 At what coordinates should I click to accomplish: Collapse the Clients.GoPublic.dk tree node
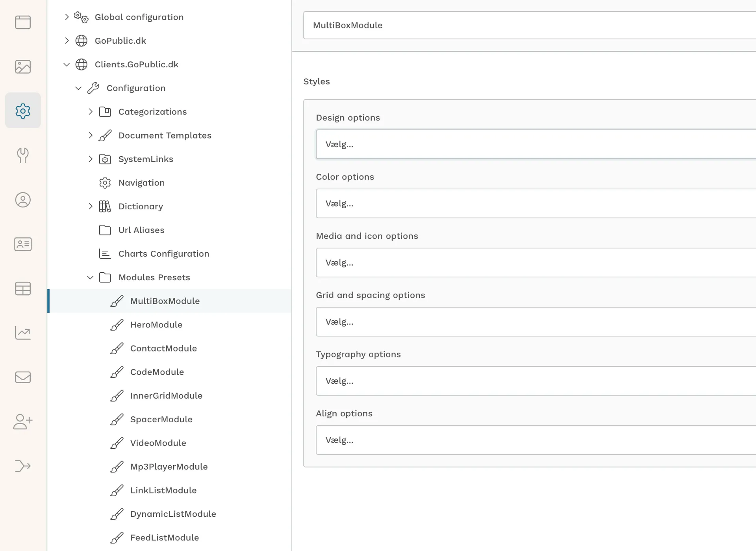click(67, 65)
